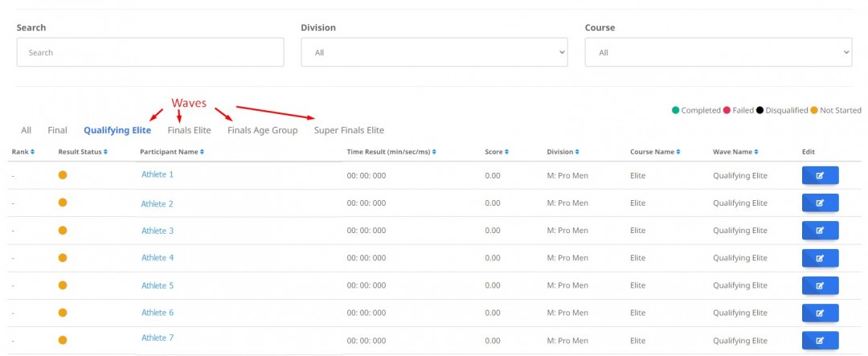
Task: Sort the table by Course Name
Action: tap(655, 152)
